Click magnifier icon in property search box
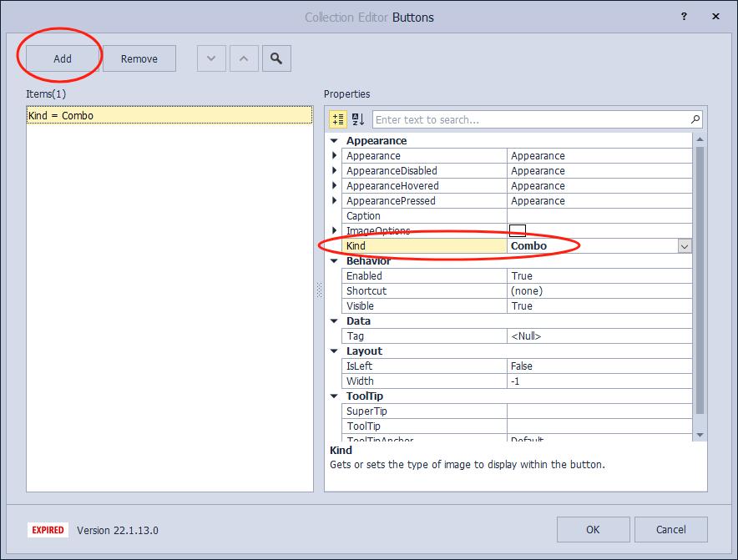This screenshot has height=560, width=738. tap(695, 119)
